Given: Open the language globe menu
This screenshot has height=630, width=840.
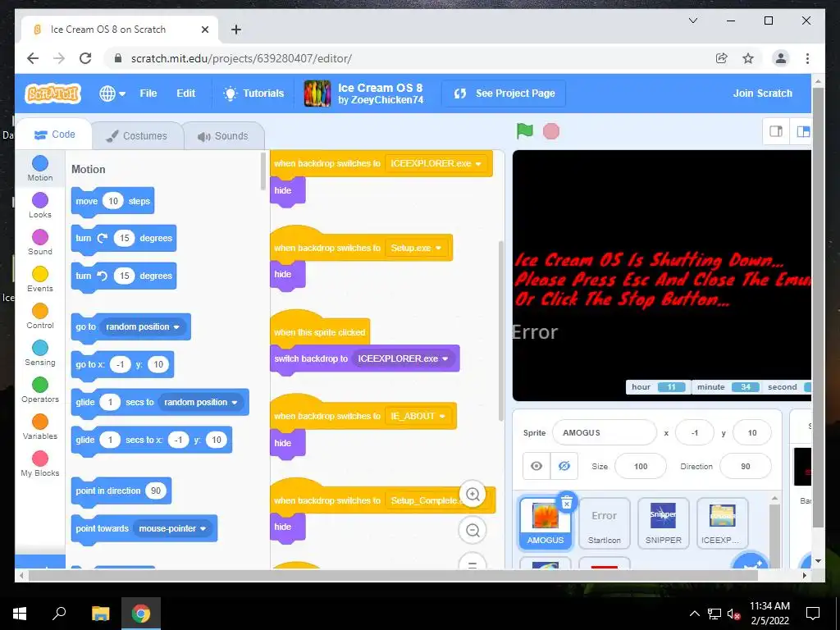Looking at the screenshot, I should pyautogui.click(x=112, y=94).
